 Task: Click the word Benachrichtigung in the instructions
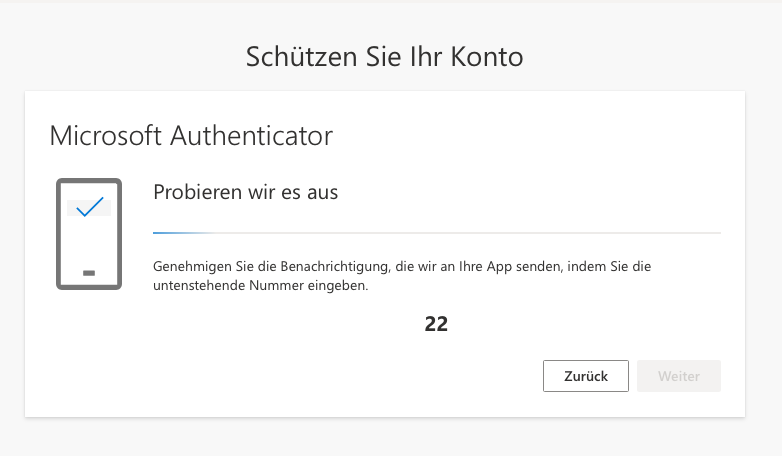point(306,268)
